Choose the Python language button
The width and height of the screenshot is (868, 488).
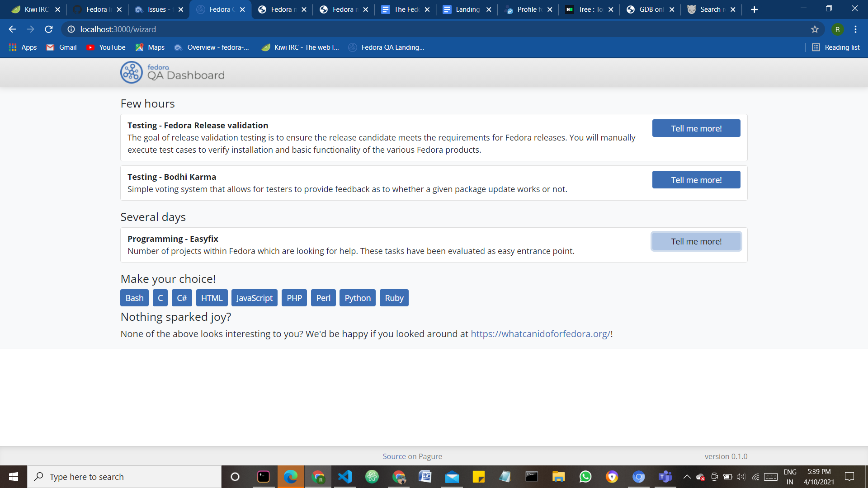tap(358, 298)
